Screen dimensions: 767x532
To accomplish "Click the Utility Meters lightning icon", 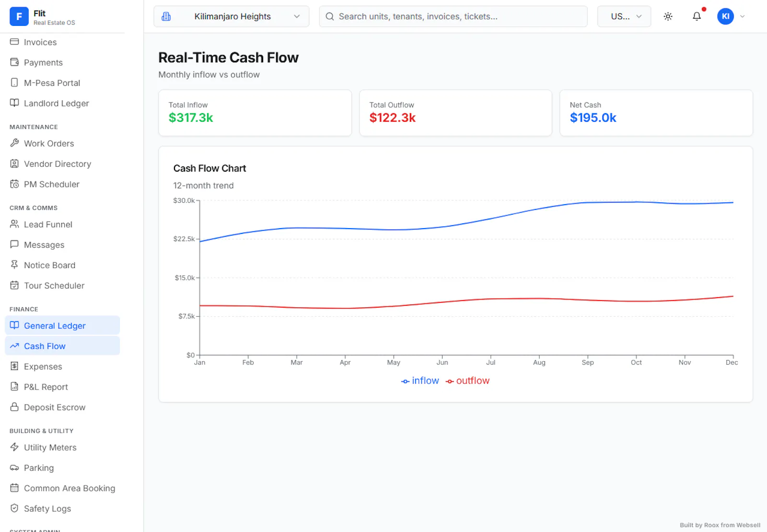I will coord(14,447).
